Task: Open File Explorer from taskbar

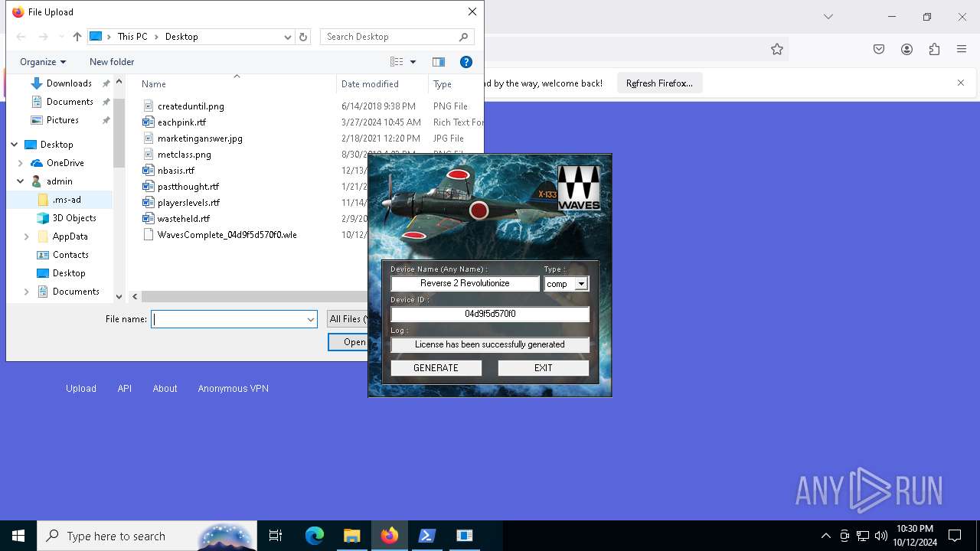Action: click(x=351, y=536)
